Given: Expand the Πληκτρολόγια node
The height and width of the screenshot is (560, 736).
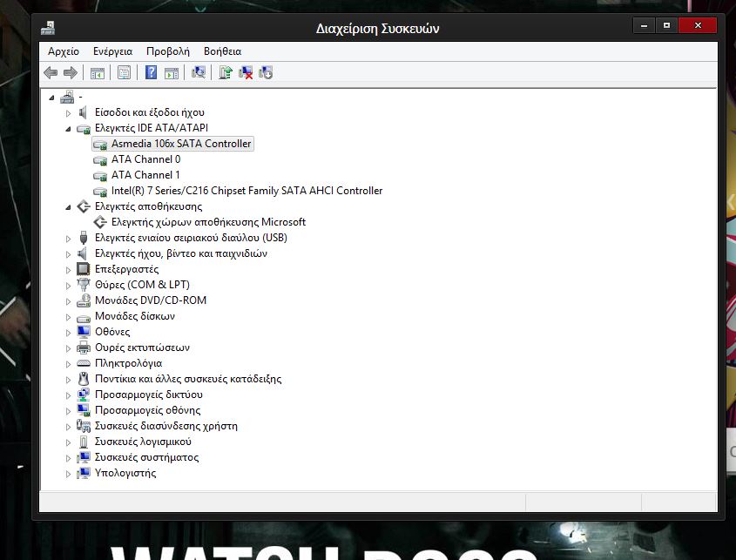Looking at the screenshot, I should (x=68, y=364).
